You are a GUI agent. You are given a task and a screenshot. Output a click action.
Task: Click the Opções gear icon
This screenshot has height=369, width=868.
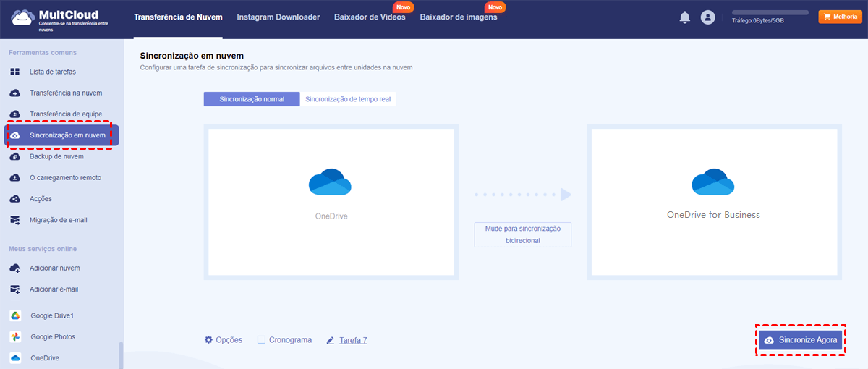coord(208,339)
